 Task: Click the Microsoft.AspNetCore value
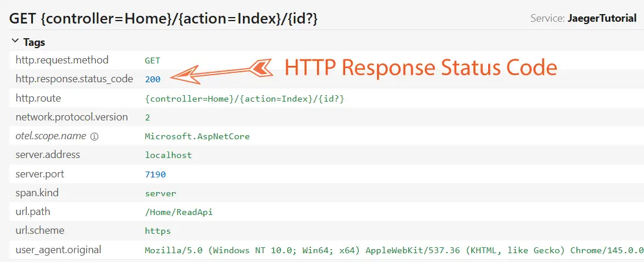coord(197,136)
